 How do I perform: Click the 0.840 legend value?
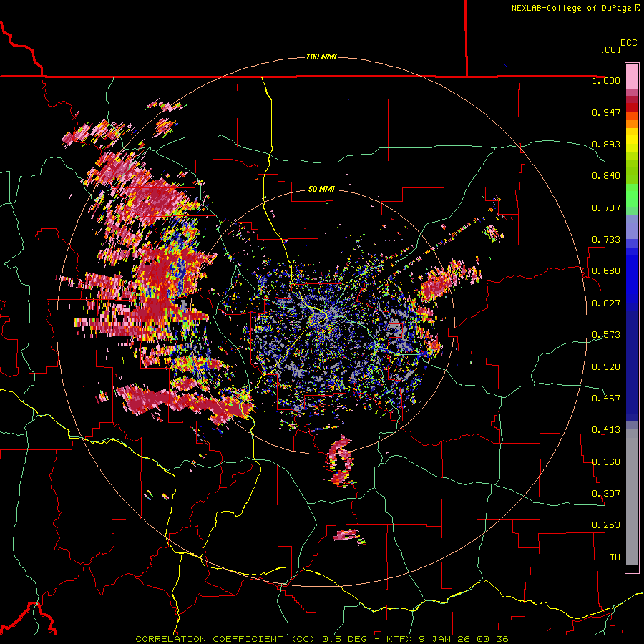click(606, 176)
